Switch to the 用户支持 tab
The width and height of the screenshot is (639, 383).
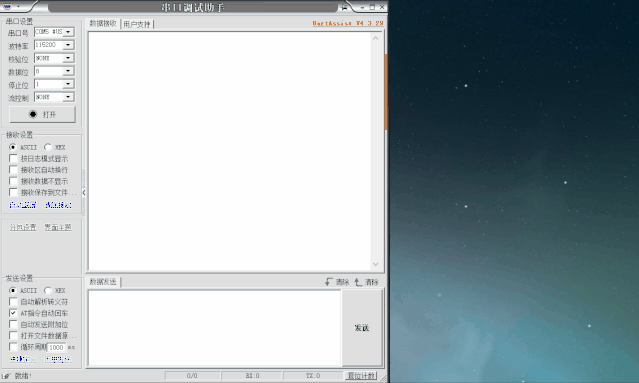pos(137,24)
